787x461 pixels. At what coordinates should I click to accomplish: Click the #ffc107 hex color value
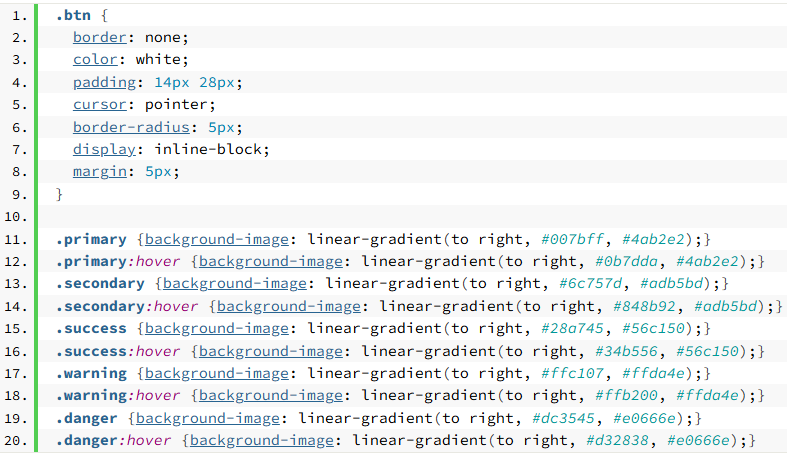[576, 373]
